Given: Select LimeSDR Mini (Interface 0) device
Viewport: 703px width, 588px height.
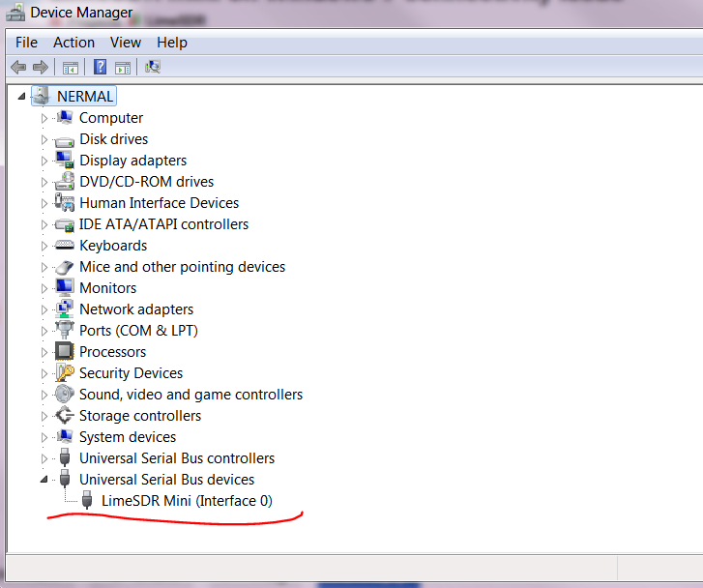Looking at the screenshot, I should click(187, 501).
